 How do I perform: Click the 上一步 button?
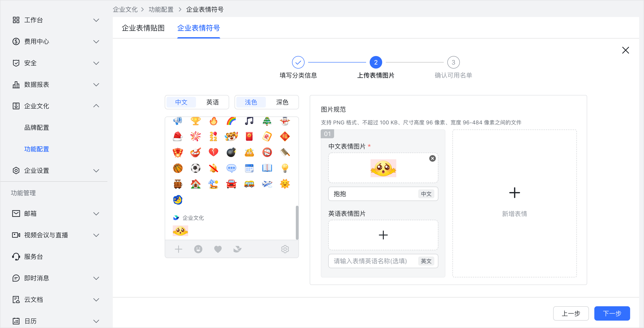click(x=571, y=313)
